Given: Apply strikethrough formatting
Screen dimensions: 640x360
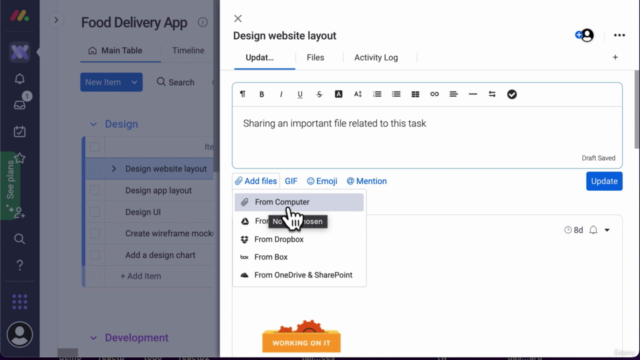Looking at the screenshot, I should 319,94.
